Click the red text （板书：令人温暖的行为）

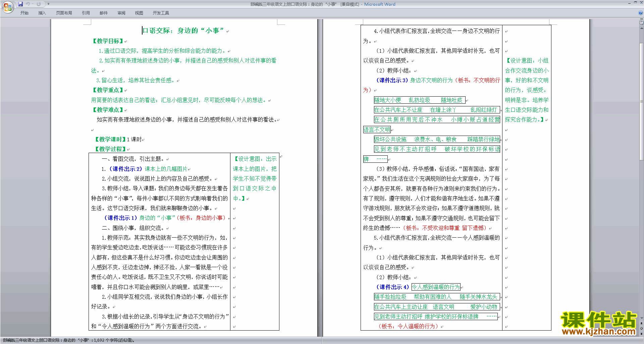(x=408, y=326)
